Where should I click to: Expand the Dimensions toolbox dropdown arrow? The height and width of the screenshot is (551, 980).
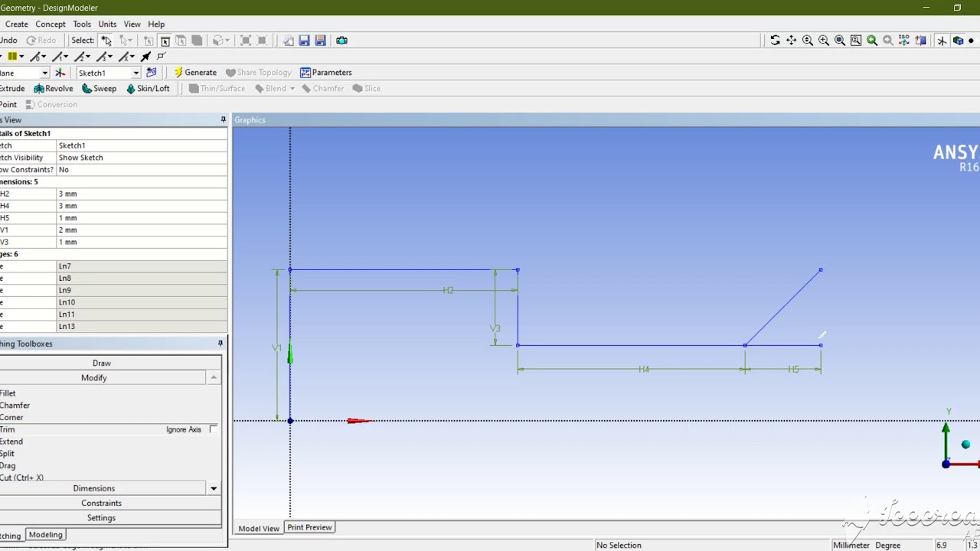(214, 488)
